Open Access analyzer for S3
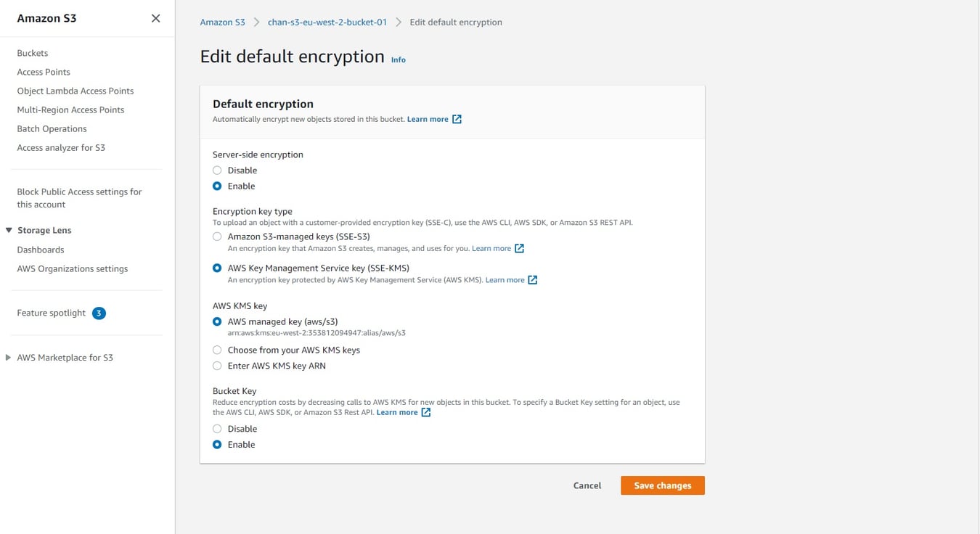The height and width of the screenshot is (534, 980). click(61, 147)
